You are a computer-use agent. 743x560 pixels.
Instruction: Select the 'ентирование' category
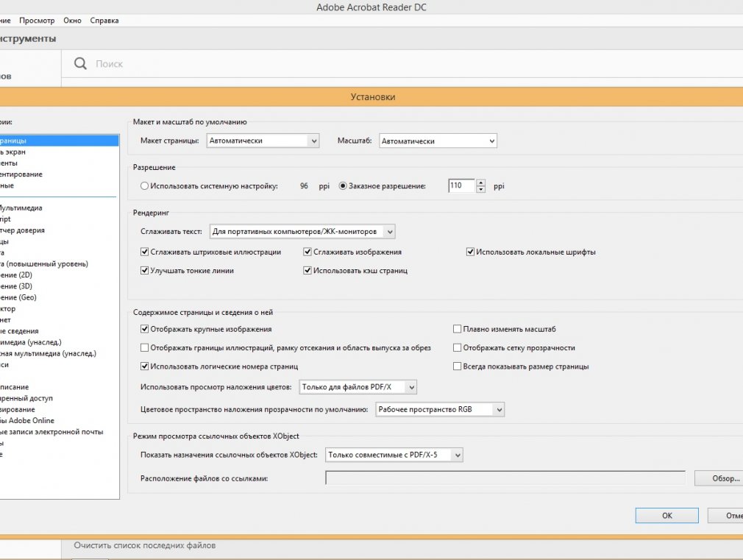pyautogui.click(x=59, y=174)
